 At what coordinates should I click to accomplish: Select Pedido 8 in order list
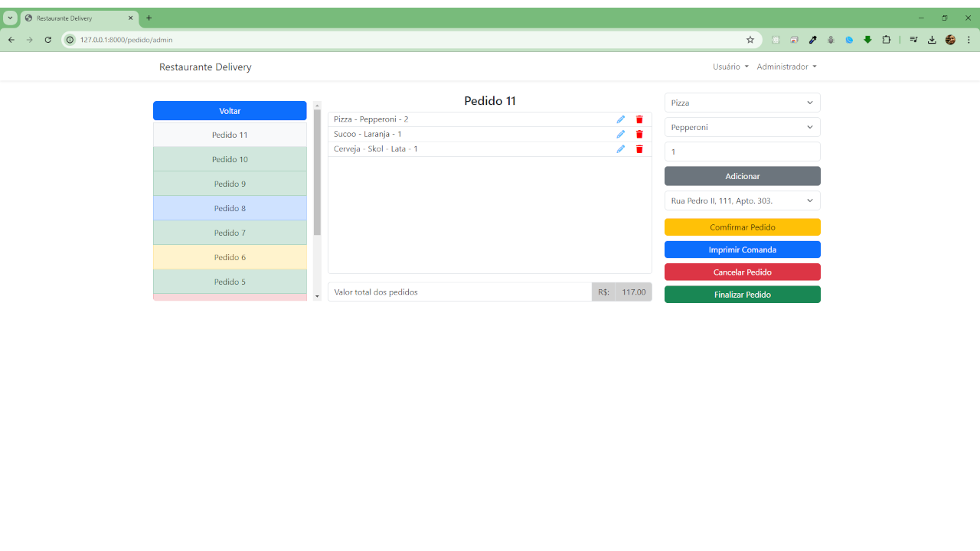point(230,208)
